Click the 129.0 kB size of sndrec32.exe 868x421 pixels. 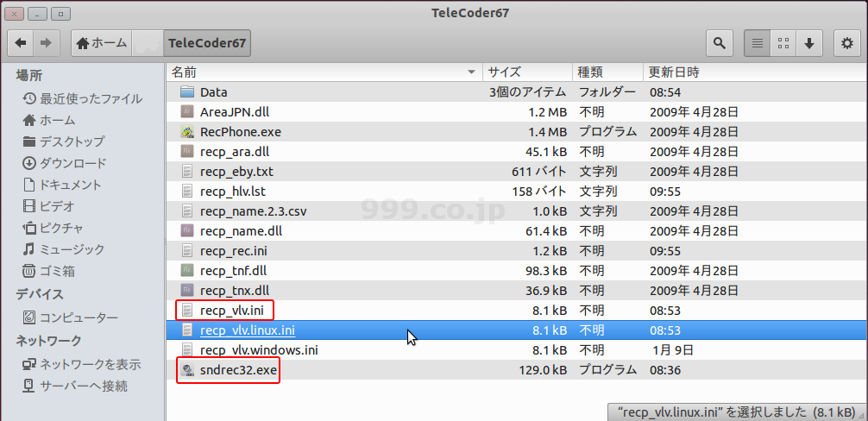(x=543, y=370)
